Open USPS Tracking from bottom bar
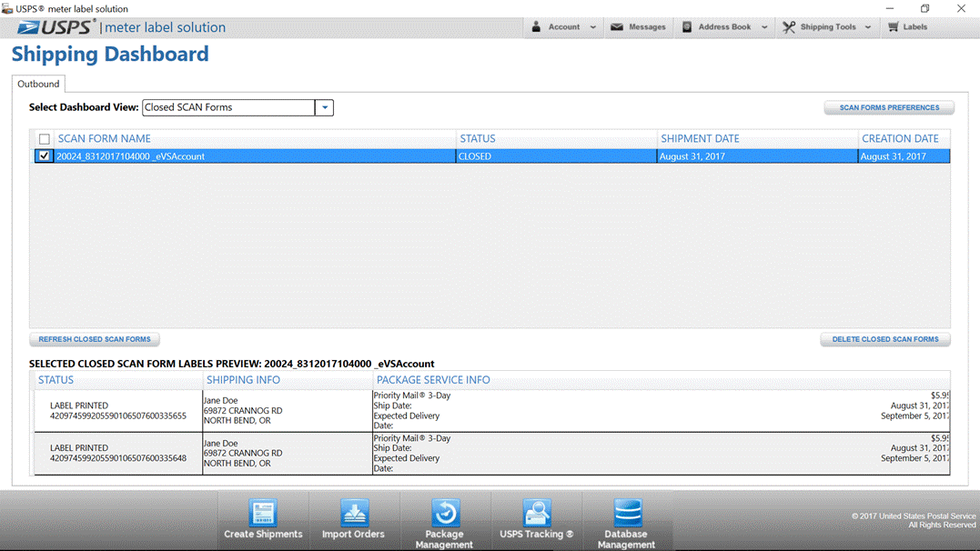980x551 pixels. point(536,520)
